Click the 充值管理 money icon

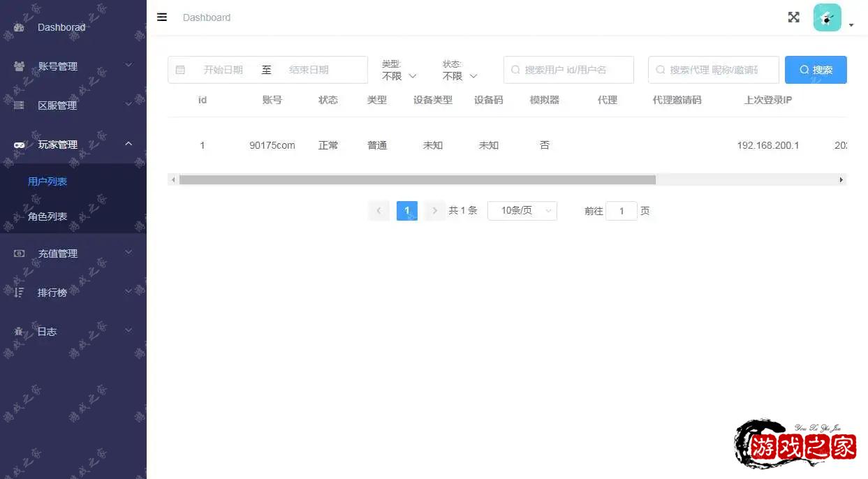click(x=20, y=253)
